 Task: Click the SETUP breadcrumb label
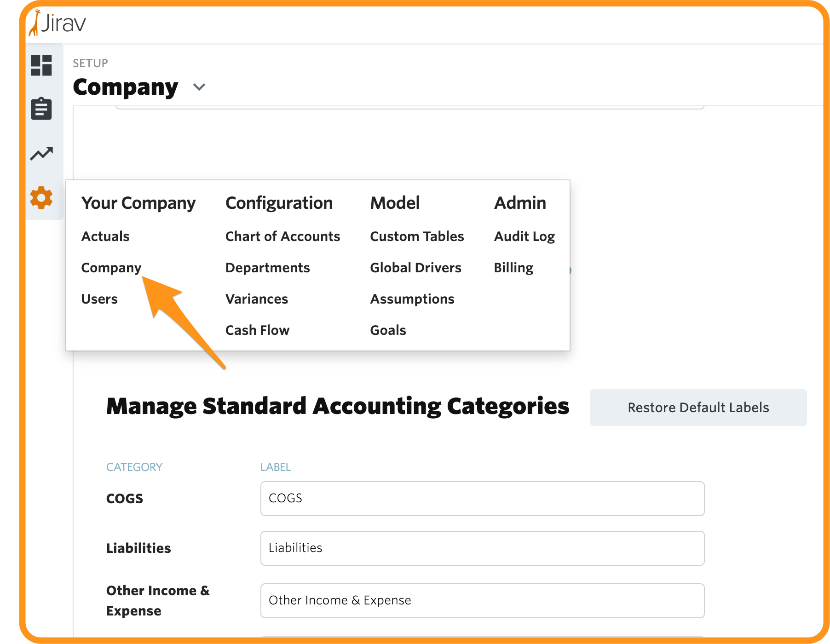[90, 63]
